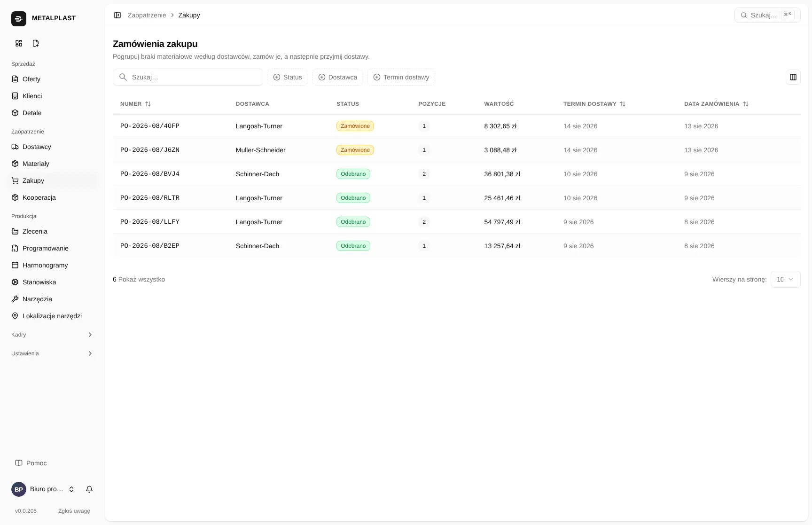Screen dimensions: 812x525
Task: Click the Klienci icon in sidebar
Action: click(x=15, y=96)
